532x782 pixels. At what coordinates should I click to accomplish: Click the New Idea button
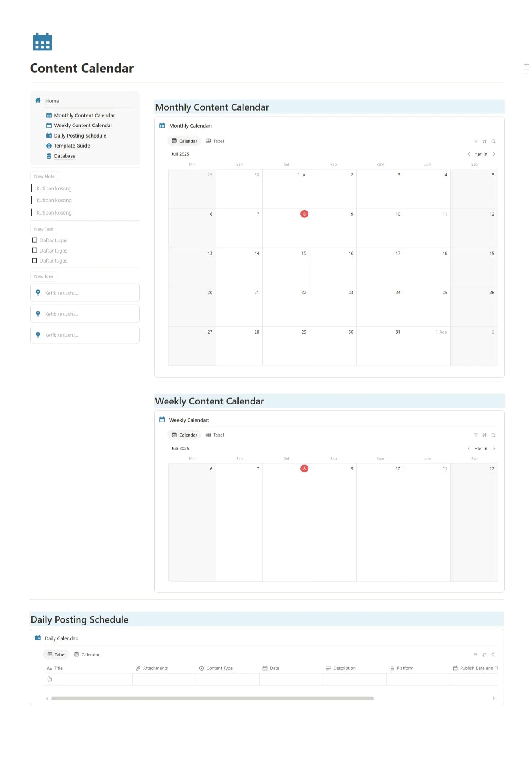pos(44,276)
